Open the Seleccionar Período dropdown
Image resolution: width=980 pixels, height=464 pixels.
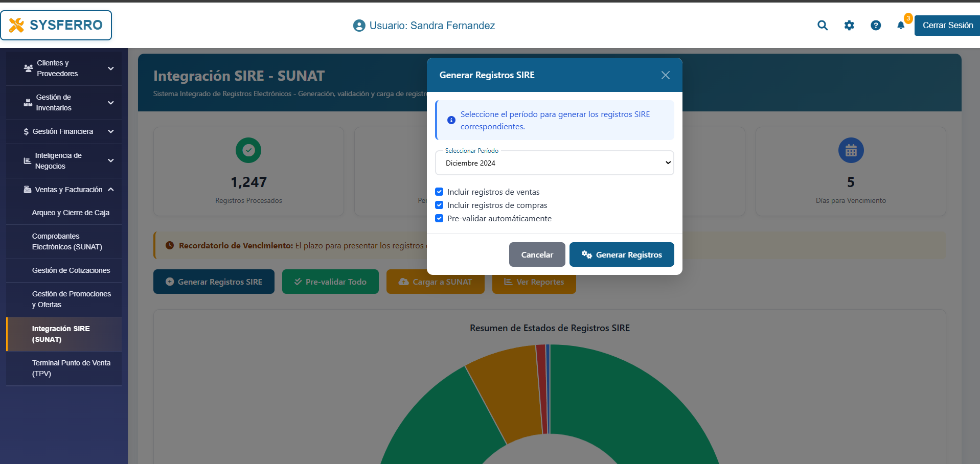(555, 163)
